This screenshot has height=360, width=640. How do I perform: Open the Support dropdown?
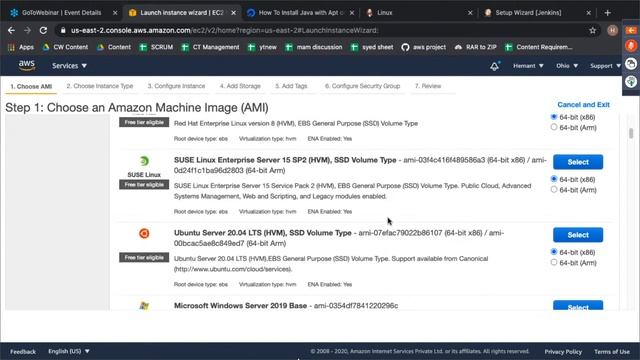(605, 66)
